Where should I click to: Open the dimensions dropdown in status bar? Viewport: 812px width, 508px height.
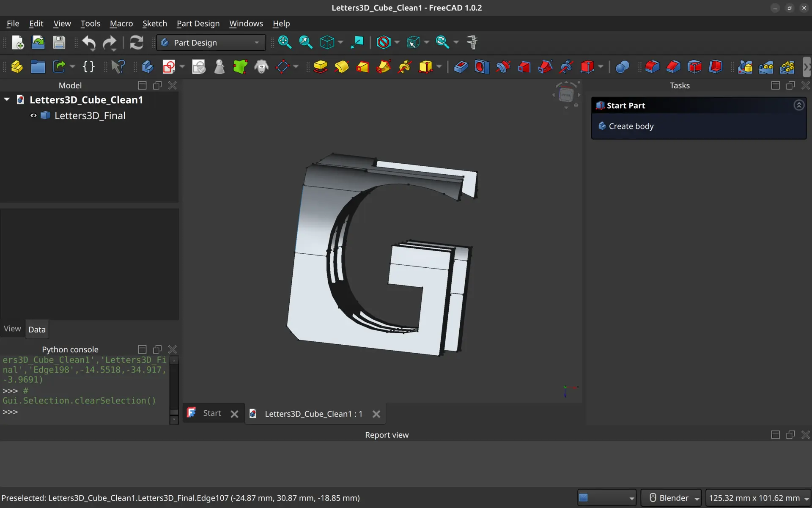[x=758, y=498]
